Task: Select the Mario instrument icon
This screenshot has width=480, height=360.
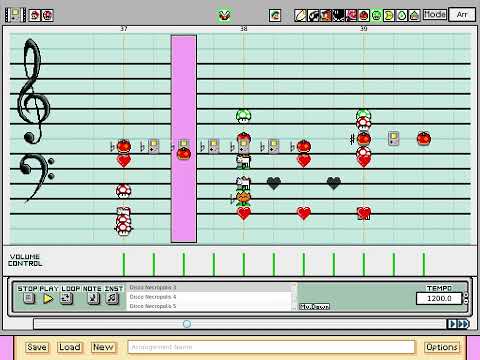Action: pos(35,15)
